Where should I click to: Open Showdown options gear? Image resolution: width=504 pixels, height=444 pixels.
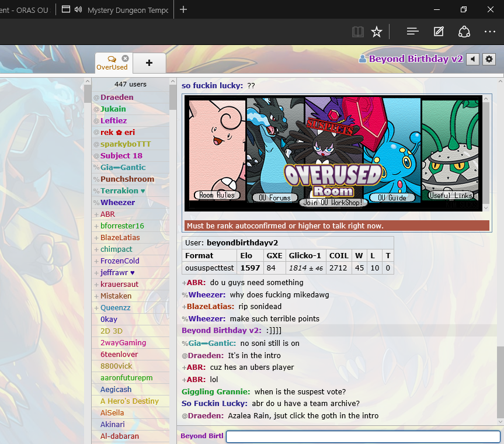coord(489,60)
